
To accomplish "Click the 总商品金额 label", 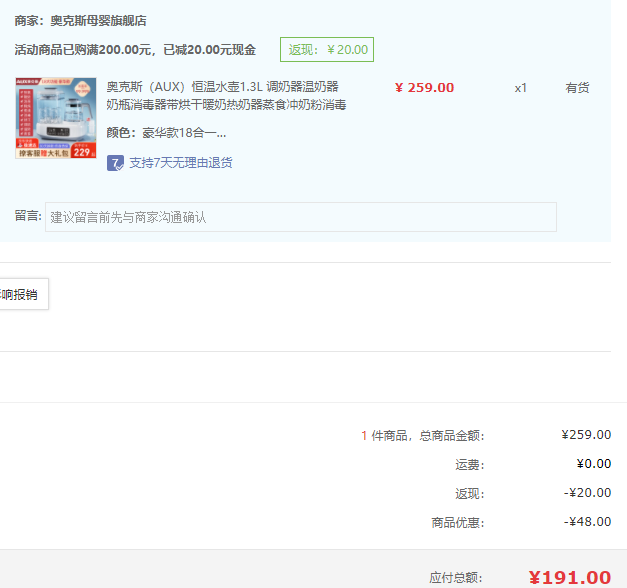I will [451, 436].
